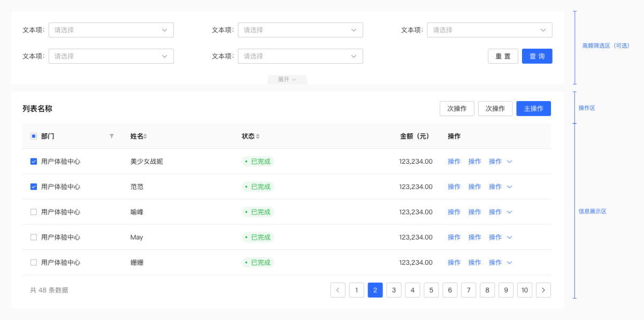Toggle the select-all checkbox in table header
644x320 pixels.
pos(34,136)
